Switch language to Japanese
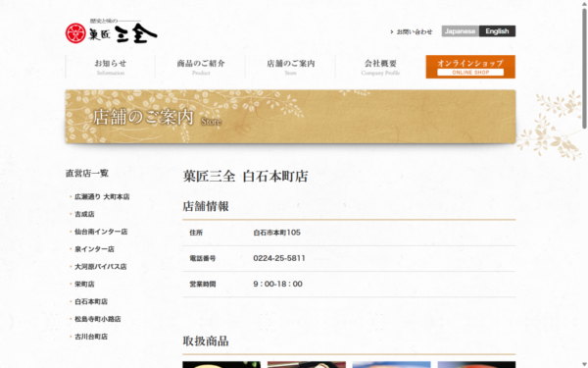The width and height of the screenshot is (588, 368). (x=461, y=31)
